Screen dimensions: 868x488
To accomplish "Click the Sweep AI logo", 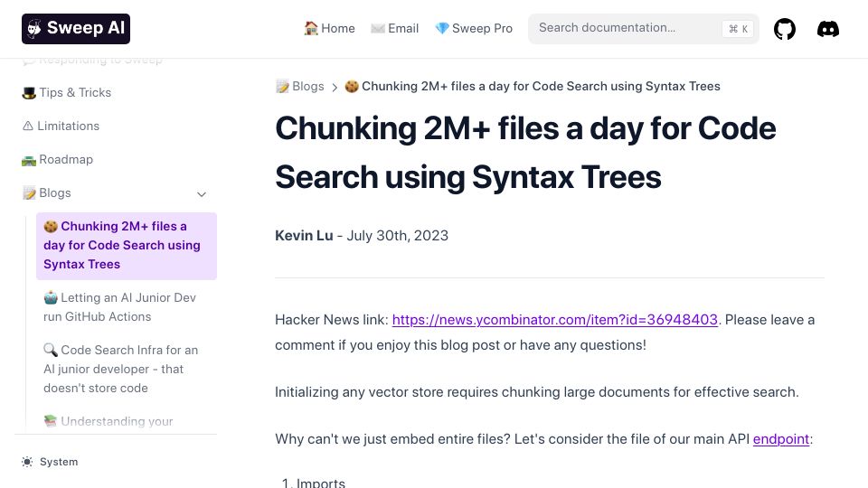I will coord(76,29).
